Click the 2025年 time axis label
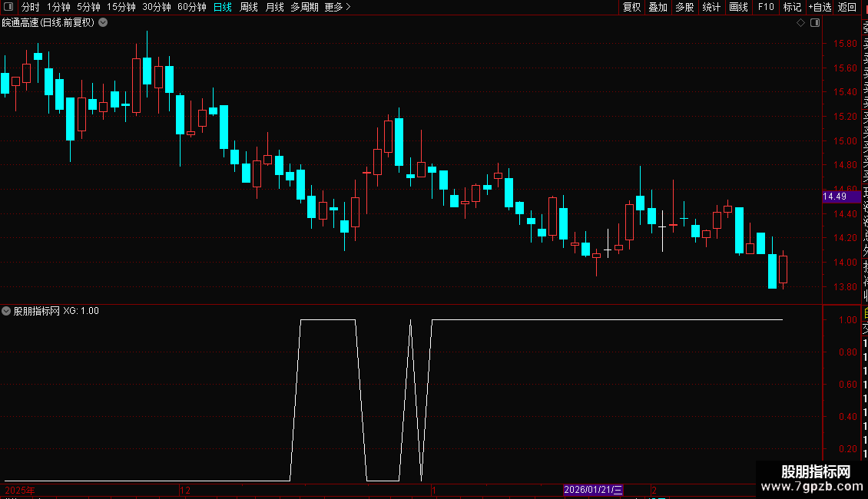Image resolution: width=868 pixels, height=499 pixels. 20,490
